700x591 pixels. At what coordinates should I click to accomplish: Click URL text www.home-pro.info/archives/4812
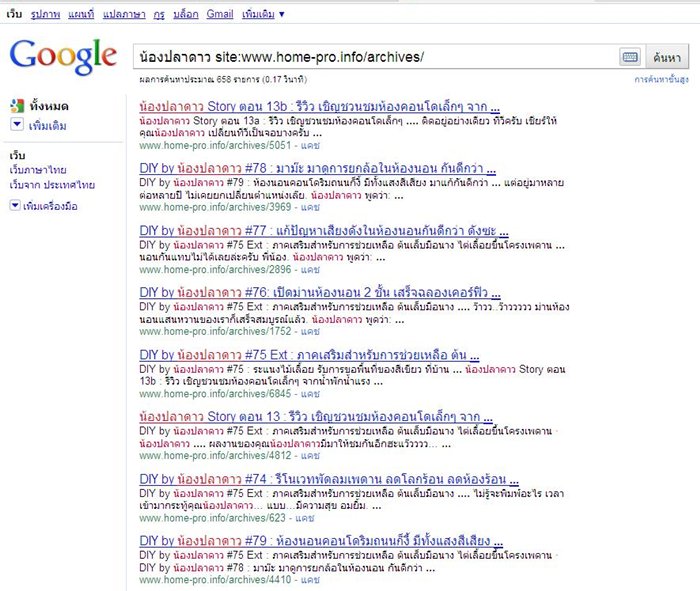[x=215, y=456]
